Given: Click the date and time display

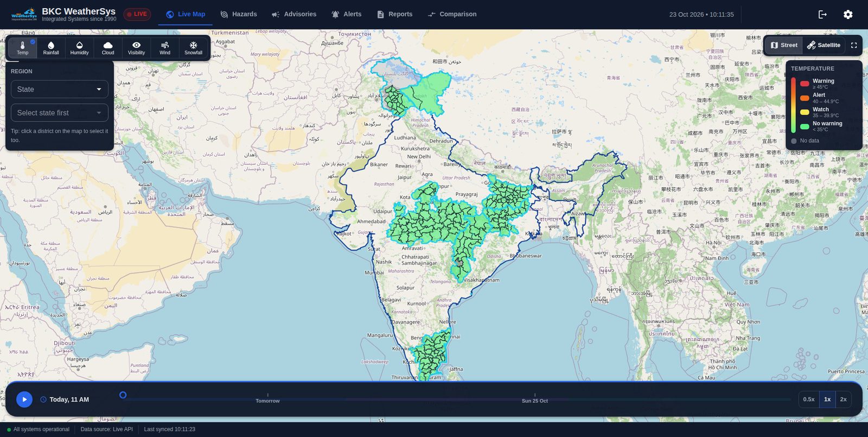Looking at the screenshot, I should [701, 15].
